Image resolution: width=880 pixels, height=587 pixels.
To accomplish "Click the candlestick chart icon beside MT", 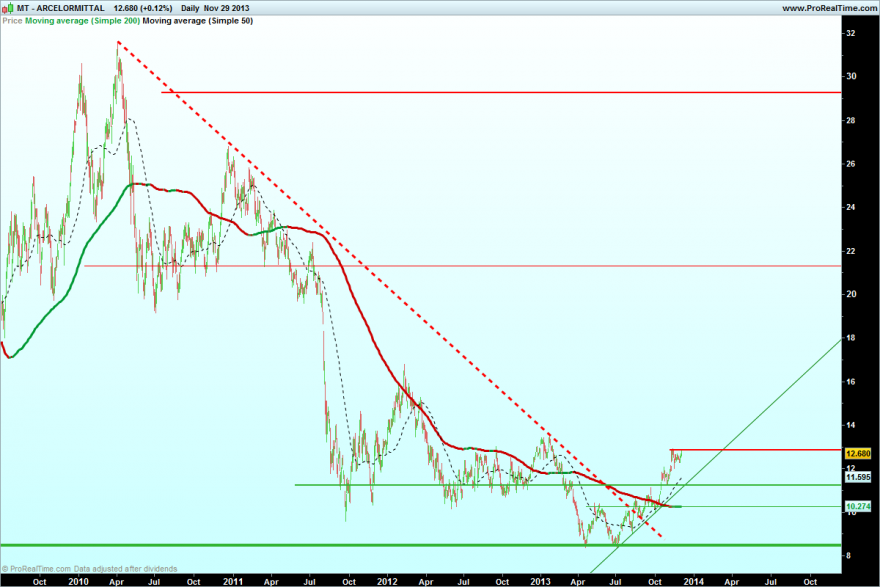I will (x=8, y=8).
